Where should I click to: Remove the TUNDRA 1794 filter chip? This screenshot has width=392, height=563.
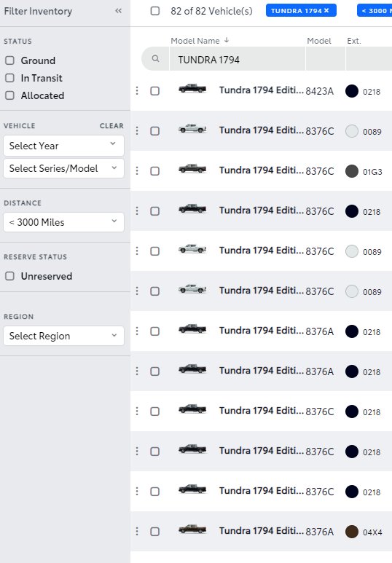(x=326, y=10)
